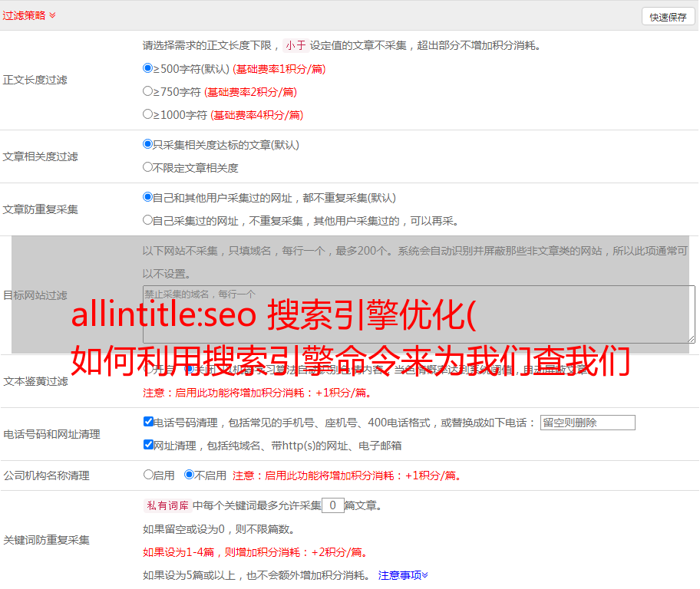Image resolution: width=700 pixels, height=589 pixels.
Task: Click the 文本鉴黄过滤 row label
Action: (x=36, y=381)
